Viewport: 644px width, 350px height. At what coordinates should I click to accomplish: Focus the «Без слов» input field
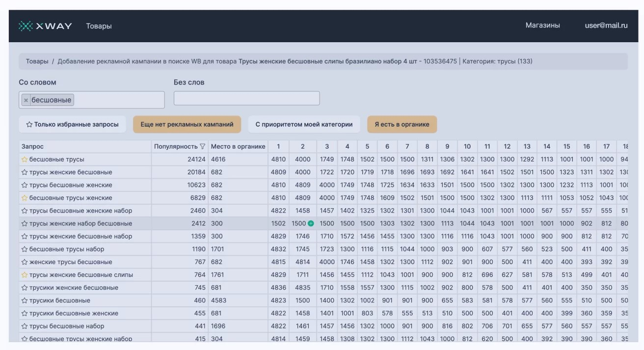pos(246,98)
